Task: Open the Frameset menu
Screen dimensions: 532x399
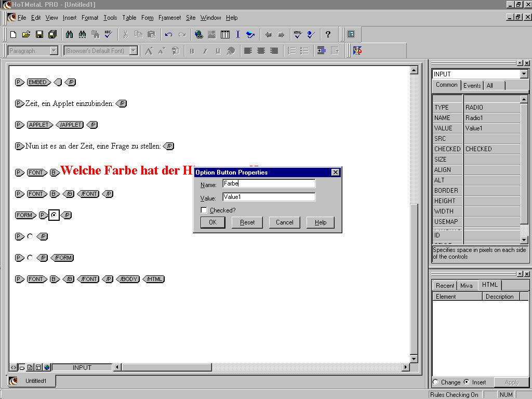Action: point(169,18)
